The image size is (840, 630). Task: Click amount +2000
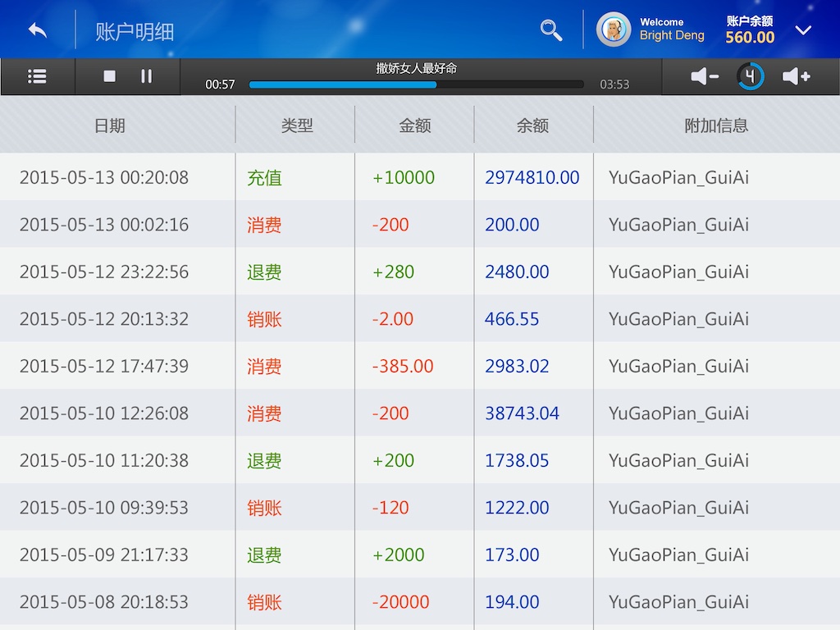click(399, 555)
